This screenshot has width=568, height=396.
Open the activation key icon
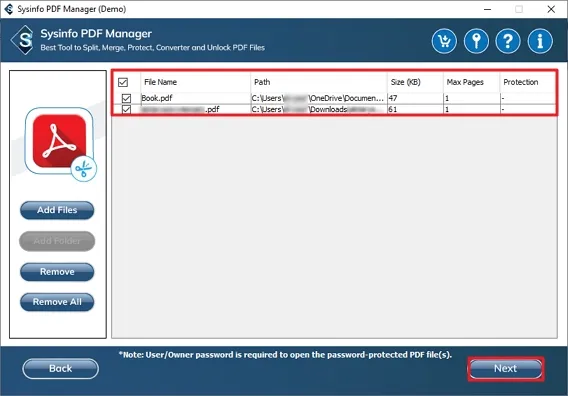pyautogui.click(x=476, y=41)
